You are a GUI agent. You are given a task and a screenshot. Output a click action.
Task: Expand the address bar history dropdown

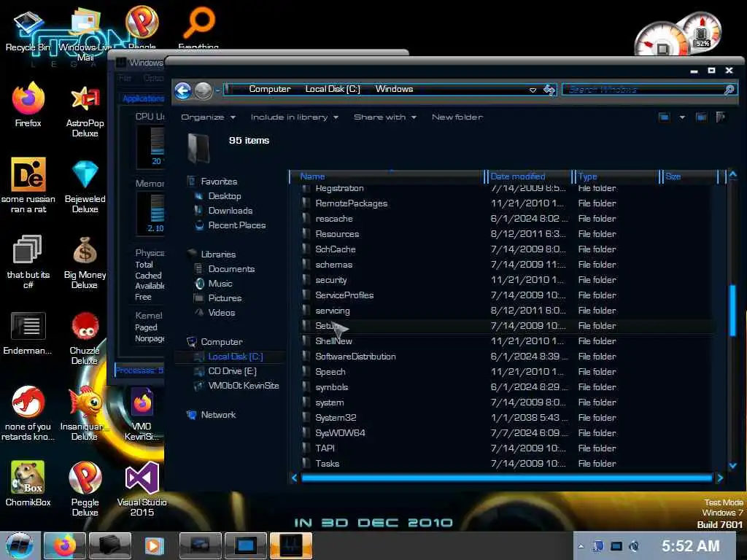pos(533,90)
